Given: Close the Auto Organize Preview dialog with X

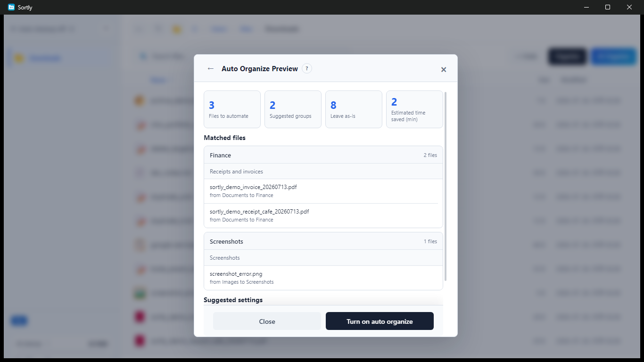Looking at the screenshot, I should click(444, 70).
